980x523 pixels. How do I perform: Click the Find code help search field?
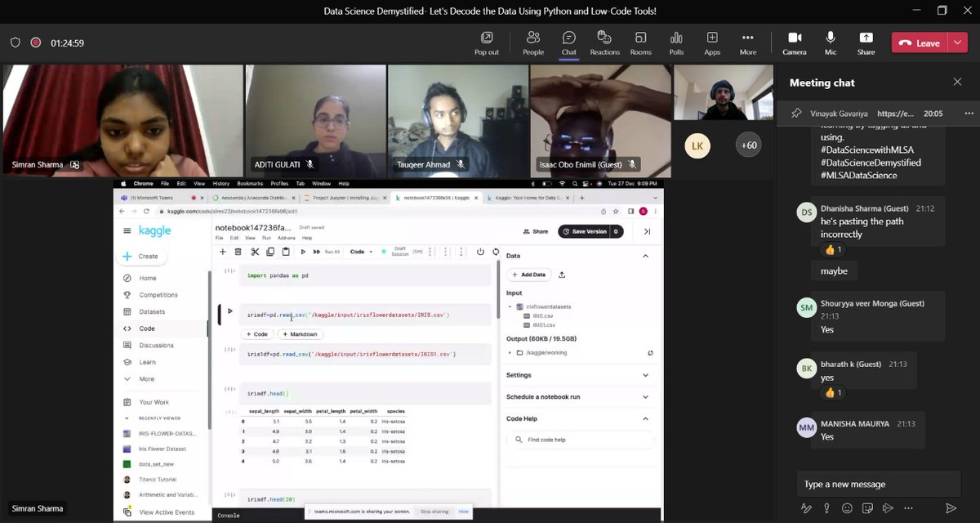(581, 440)
